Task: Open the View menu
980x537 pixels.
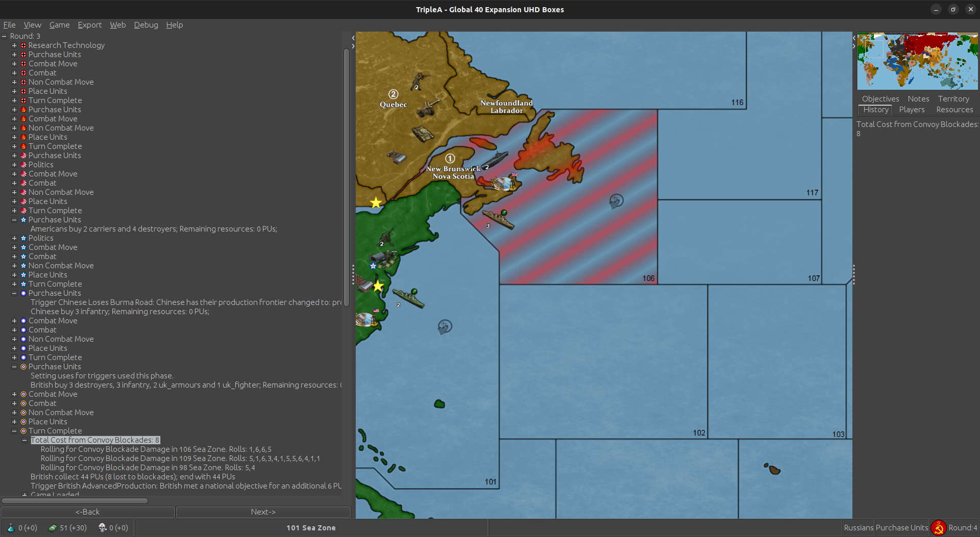Action: point(32,24)
